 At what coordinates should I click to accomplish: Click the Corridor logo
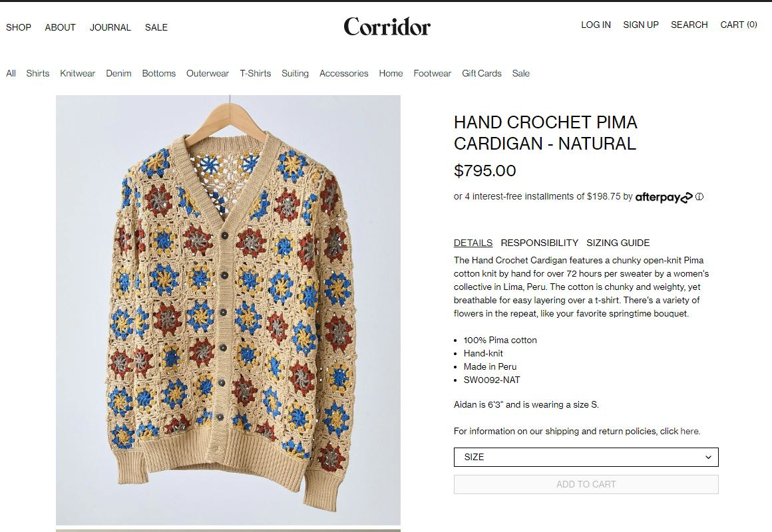pyautogui.click(x=387, y=27)
